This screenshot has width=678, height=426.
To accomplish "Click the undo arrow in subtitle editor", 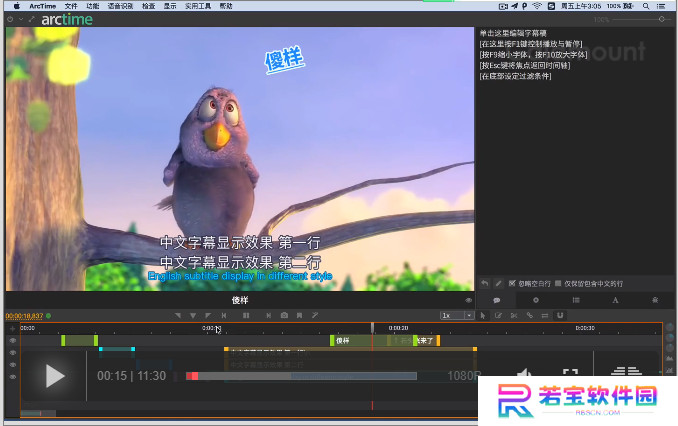I will [485, 284].
